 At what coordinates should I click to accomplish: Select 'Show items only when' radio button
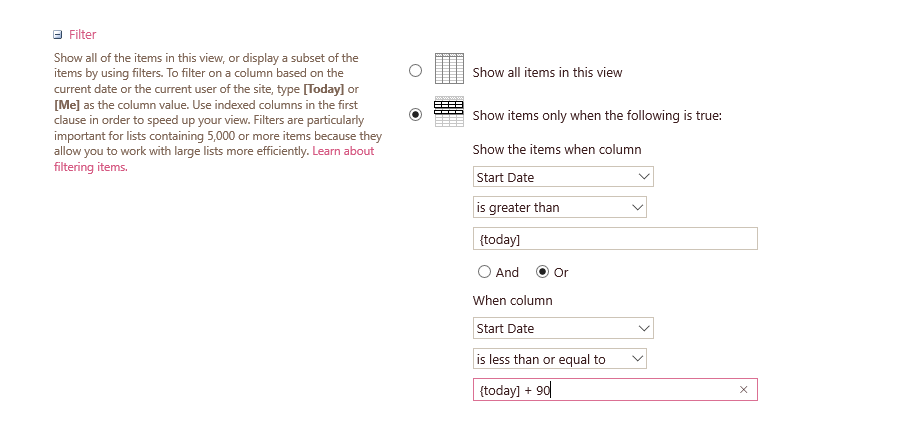416,114
